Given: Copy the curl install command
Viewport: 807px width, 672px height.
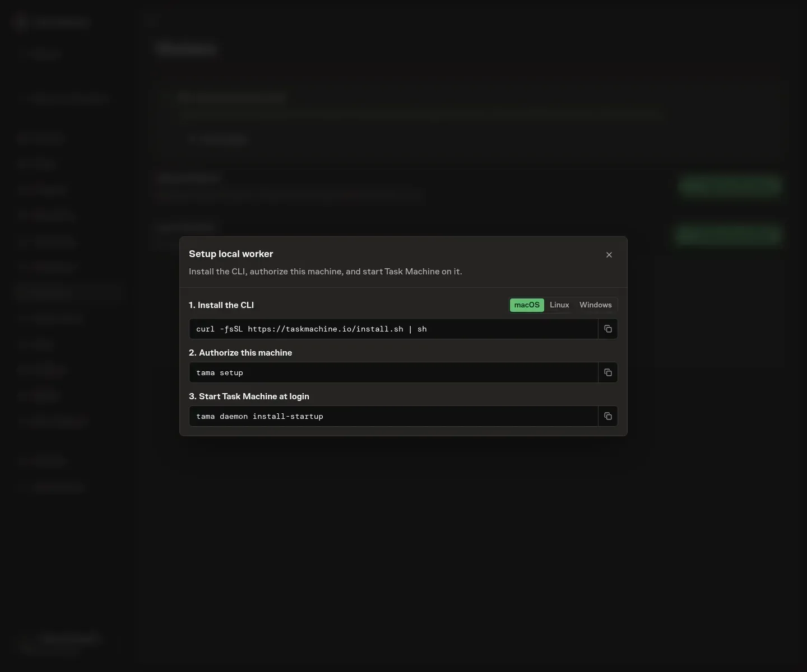Looking at the screenshot, I should point(608,329).
